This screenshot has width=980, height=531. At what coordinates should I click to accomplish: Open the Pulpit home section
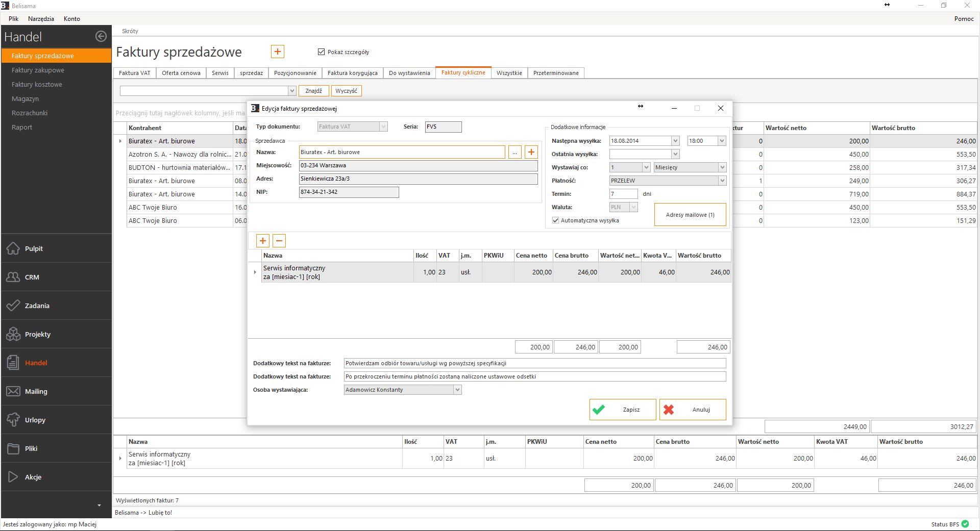point(34,248)
